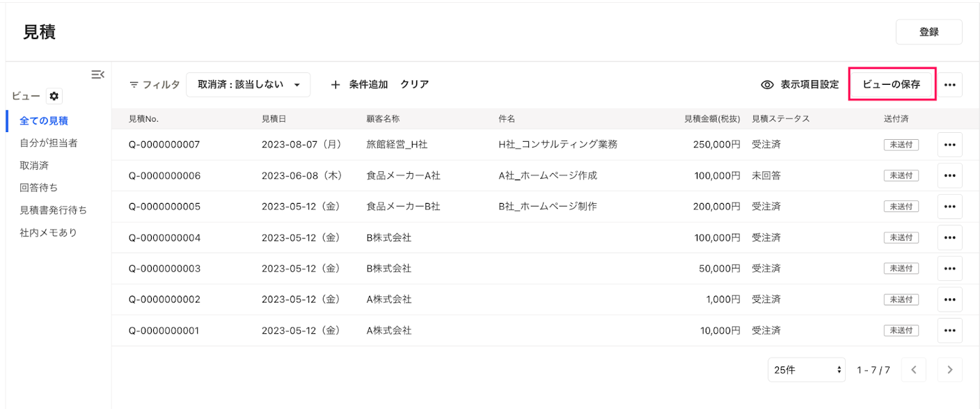Click 未送付 badge in Q-0000000006 row
Viewport: 980px width, 409px height.
[901, 175]
